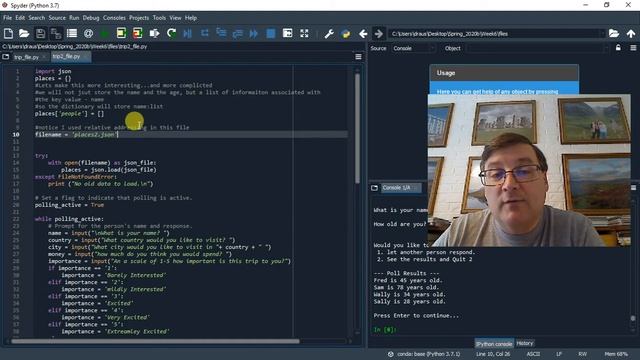The height and width of the screenshot is (360, 640).
Task: Switch to the IPython console tab
Action: pyautogui.click(x=494, y=344)
